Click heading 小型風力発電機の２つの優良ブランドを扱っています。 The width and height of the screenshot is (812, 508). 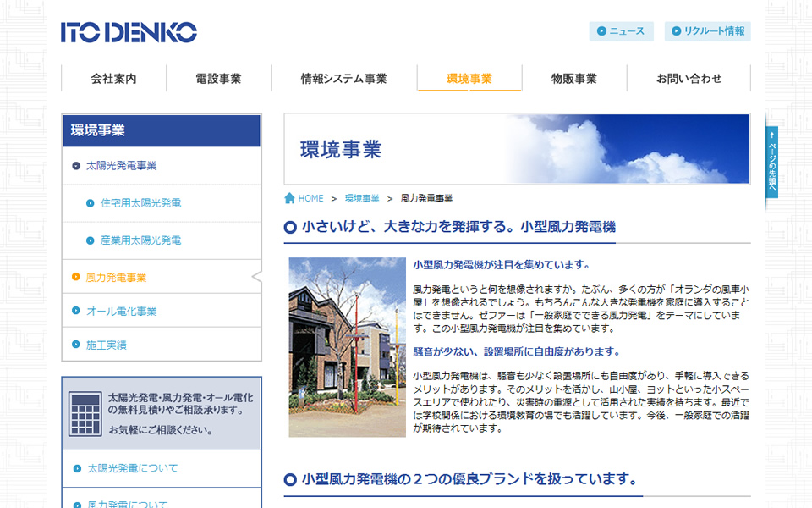point(469,479)
